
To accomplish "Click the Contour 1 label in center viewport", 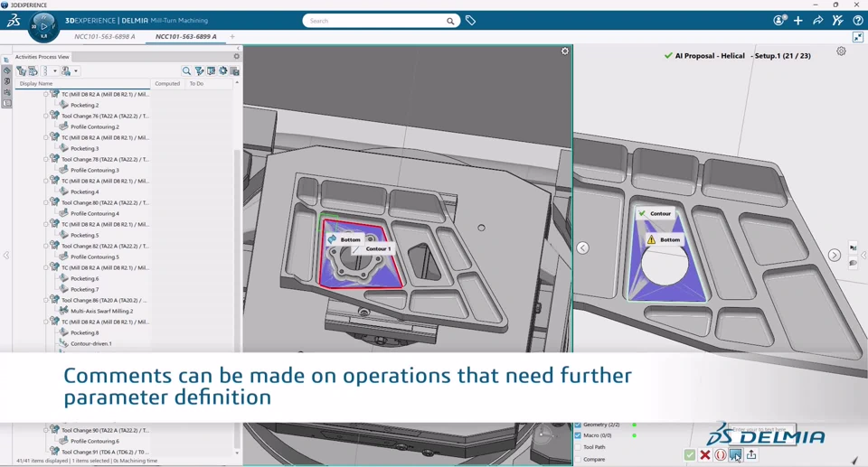I will [378, 249].
